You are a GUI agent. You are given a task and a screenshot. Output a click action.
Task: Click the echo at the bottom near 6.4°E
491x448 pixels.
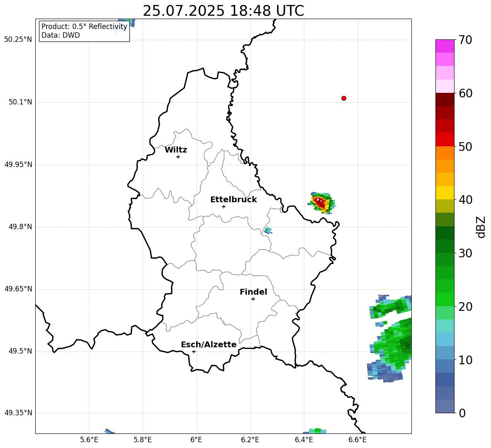click(315, 431)
